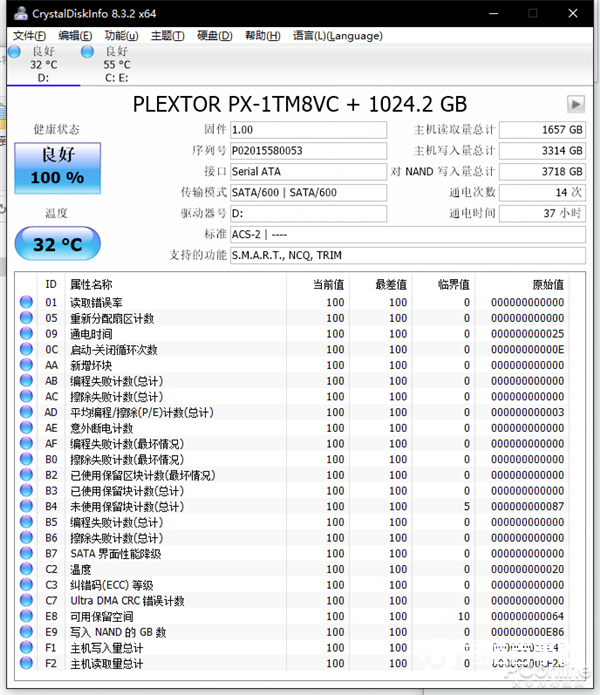
Task: Click the status icon for attribute AE
Action: coord(27,427)
